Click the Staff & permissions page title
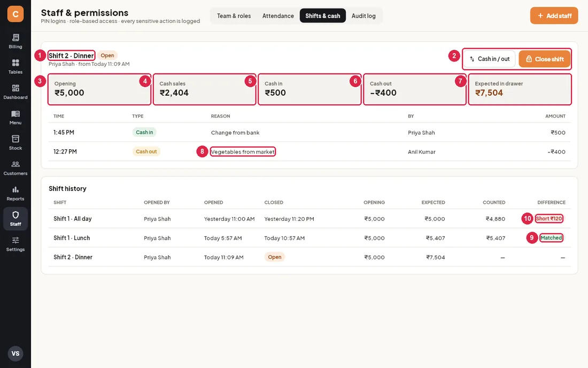Image resolution: width=588 pixels, height=368 pixels. (x=85, y=13)
